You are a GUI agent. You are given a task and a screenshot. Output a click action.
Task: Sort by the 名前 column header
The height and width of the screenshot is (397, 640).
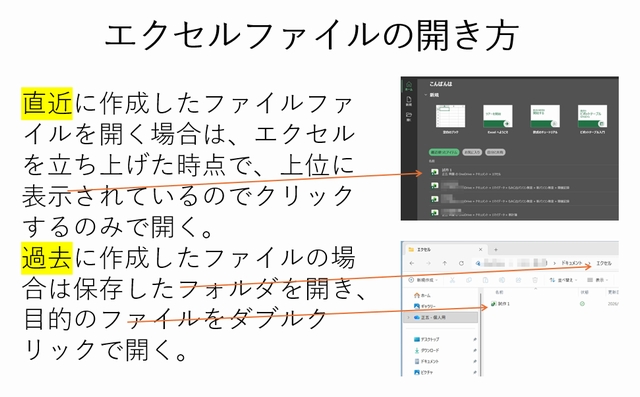pyautogui.click(x=499, y=292)
